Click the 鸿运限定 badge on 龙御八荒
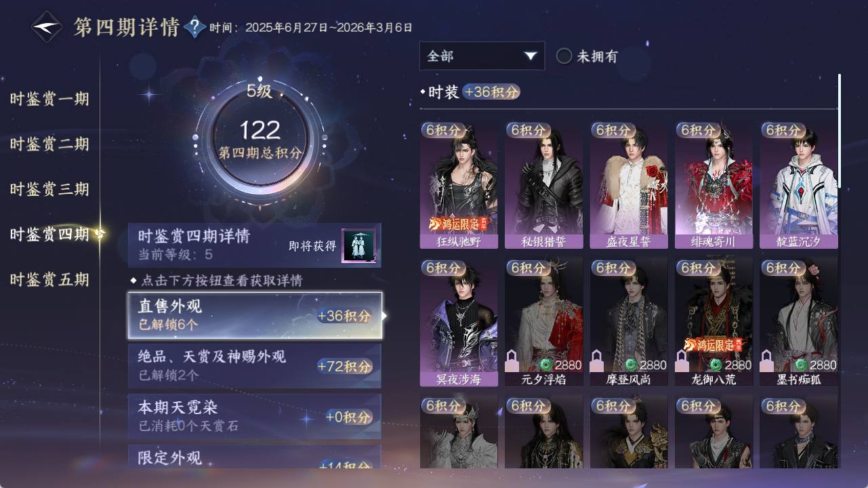Viewport: 868px width, 488px height. (x=714, y=345)
